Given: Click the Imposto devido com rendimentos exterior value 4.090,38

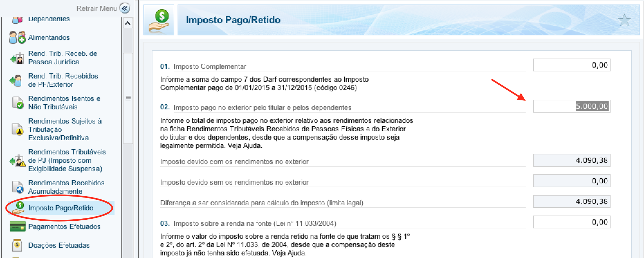Looking at the screenshot, I should pyautogui.click(x=572, y=160).
